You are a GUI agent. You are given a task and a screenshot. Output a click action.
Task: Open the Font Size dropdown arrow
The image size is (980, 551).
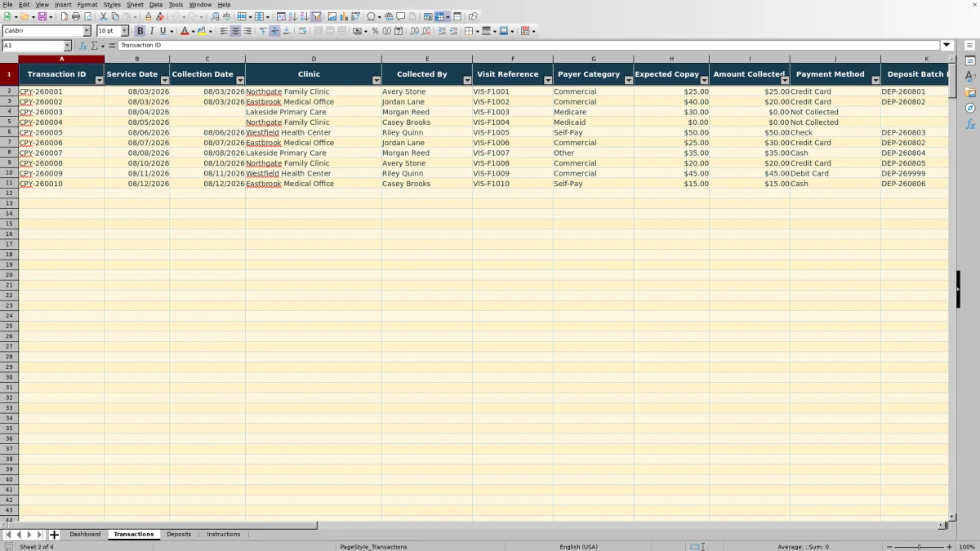125,31
